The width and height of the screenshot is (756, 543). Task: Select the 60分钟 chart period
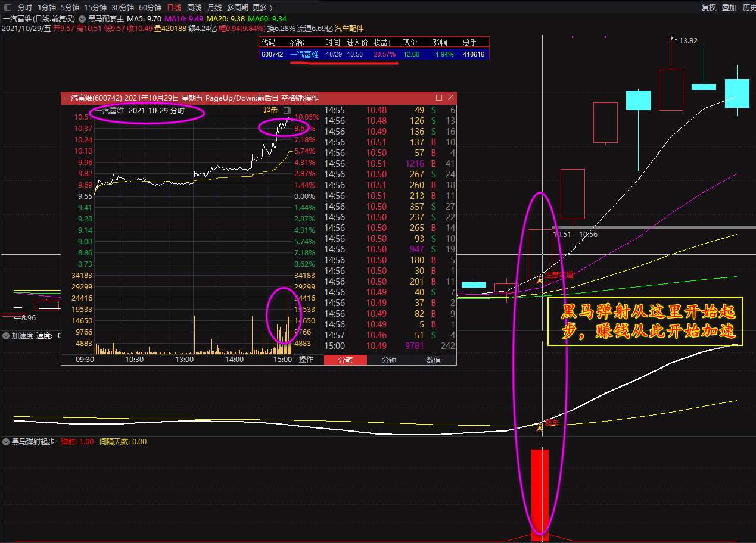[150, 8]
